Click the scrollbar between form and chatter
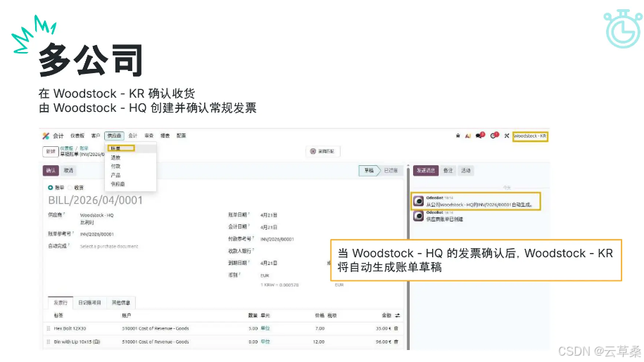644x362 pixels. click(x=408, y=257)
